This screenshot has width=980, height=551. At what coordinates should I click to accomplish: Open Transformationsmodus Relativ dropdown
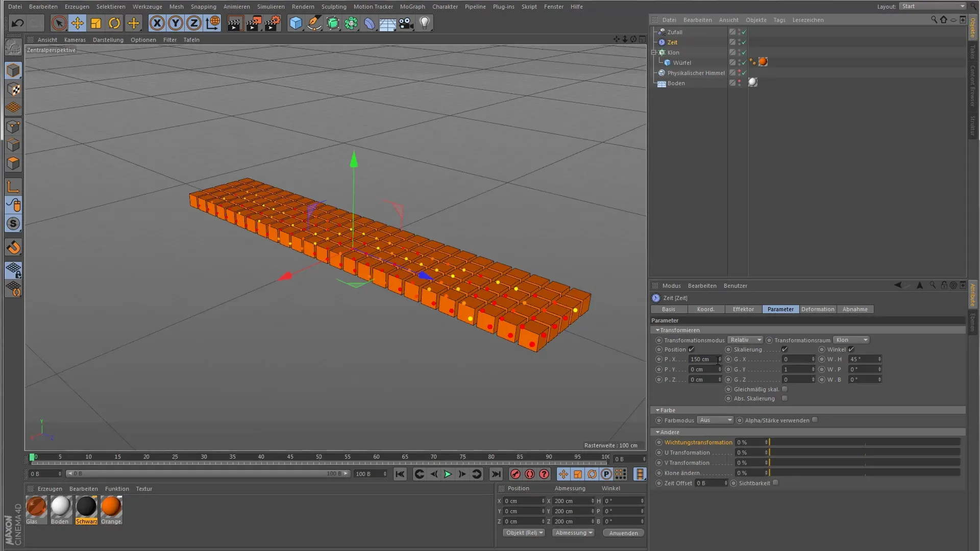coord(745,340)
